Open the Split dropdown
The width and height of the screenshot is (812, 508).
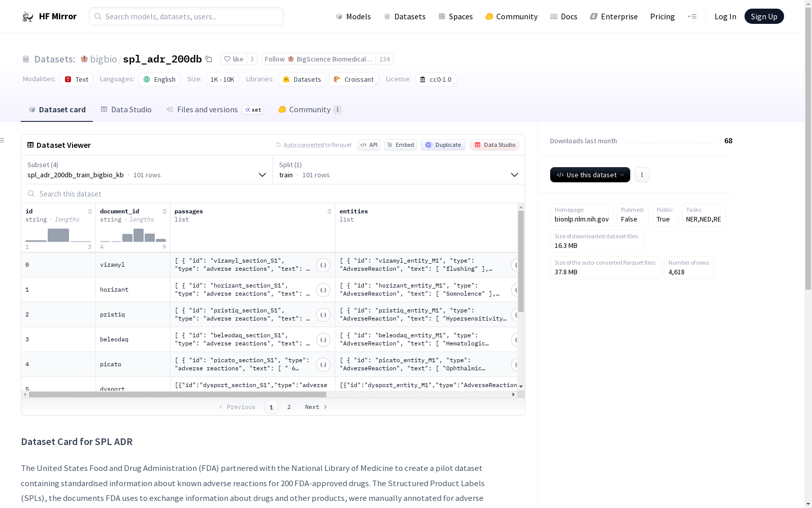399,170
